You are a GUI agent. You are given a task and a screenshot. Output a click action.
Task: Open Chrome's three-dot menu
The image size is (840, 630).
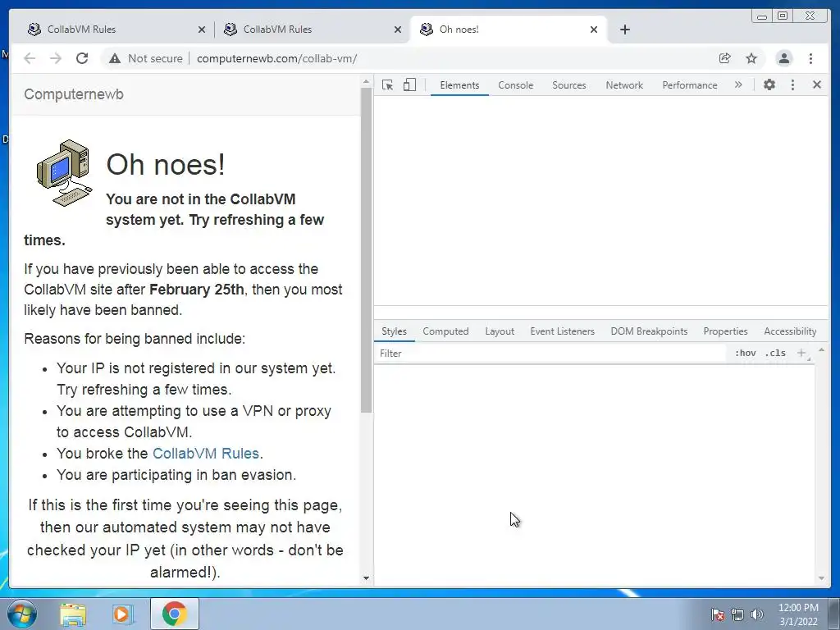point(810,58)
